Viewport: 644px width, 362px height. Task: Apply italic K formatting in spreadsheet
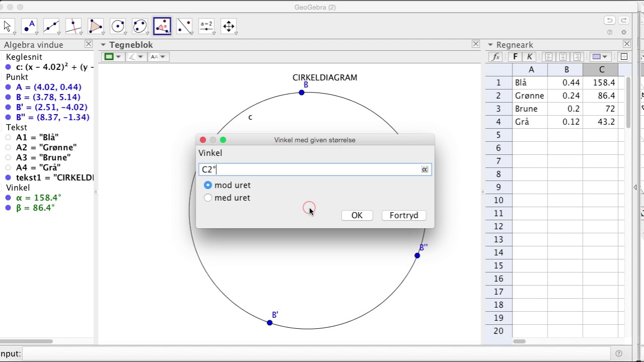tap(529, 57)
